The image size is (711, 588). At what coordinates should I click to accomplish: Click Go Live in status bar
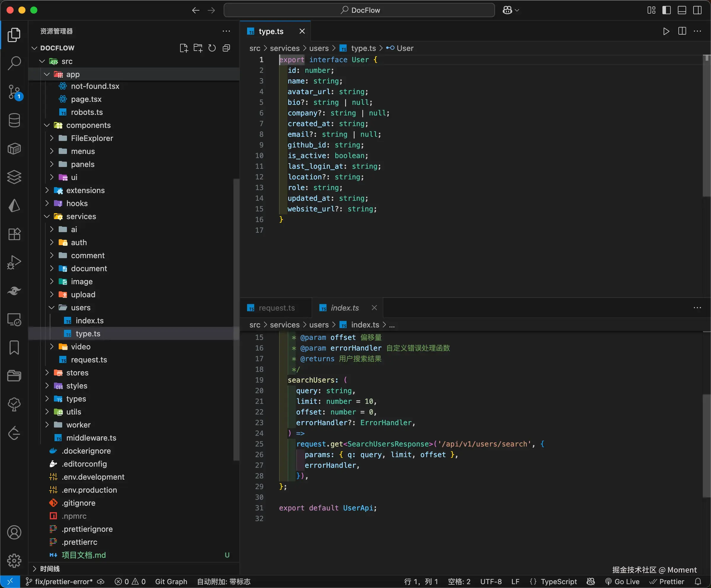(622, 581)
